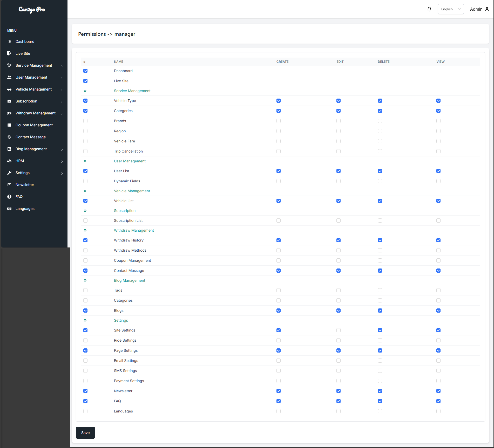Click Blog Management group link in table

(130, 280)
